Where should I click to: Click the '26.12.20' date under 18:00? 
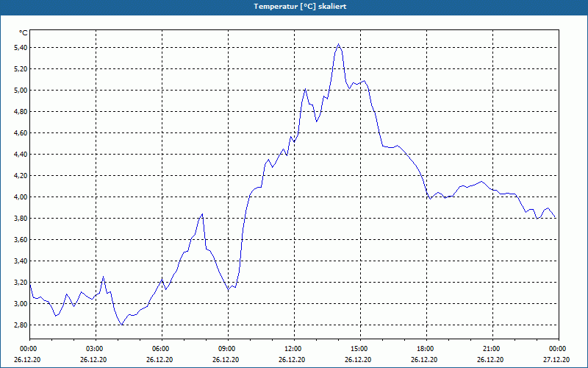point(424,360)
